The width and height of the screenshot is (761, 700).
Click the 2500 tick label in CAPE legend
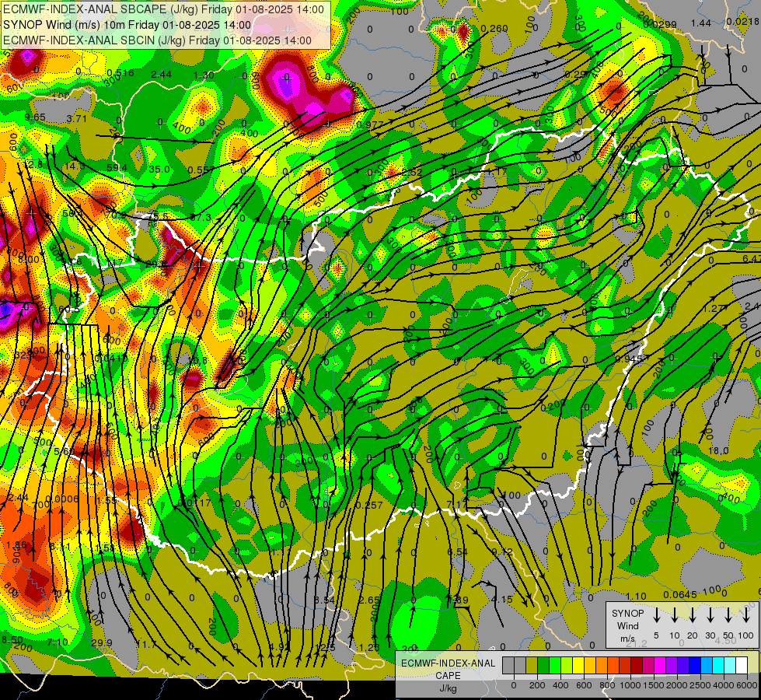pyautogui.click(x=700, y=685)
